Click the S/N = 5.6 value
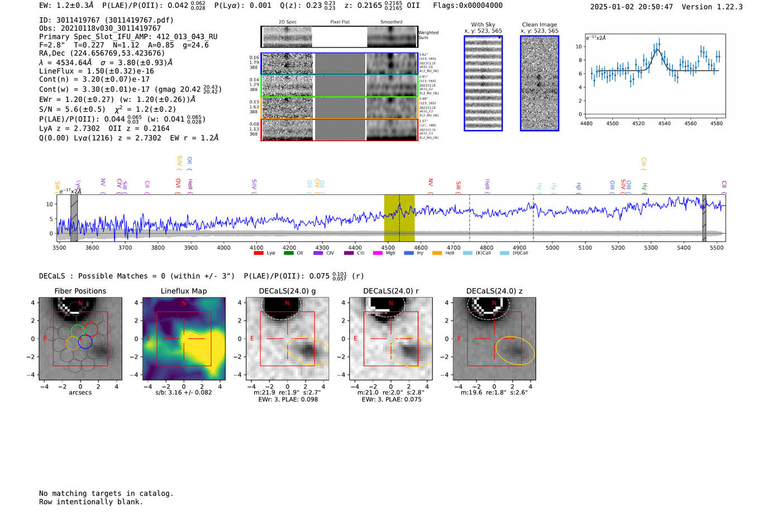 point(72,109)
